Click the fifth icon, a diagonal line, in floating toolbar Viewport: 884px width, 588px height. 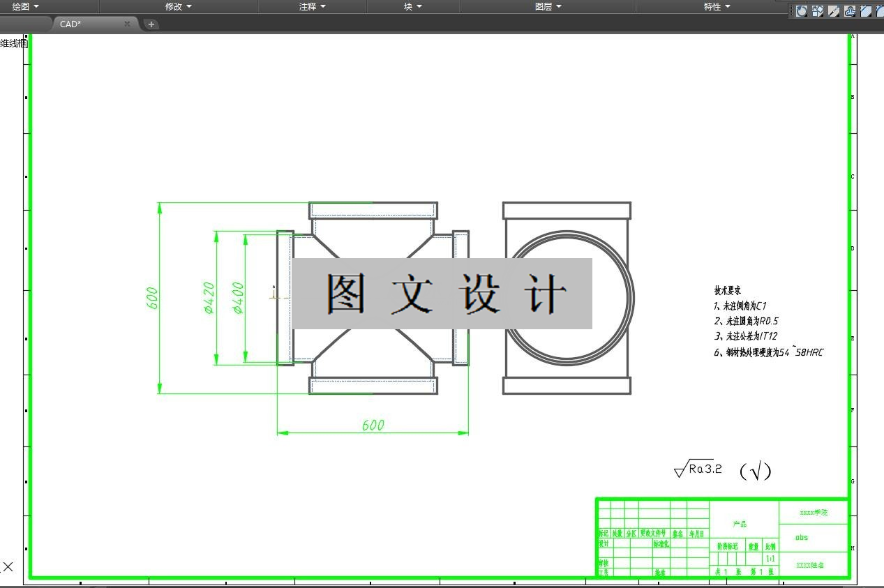[x=866, y=11]
